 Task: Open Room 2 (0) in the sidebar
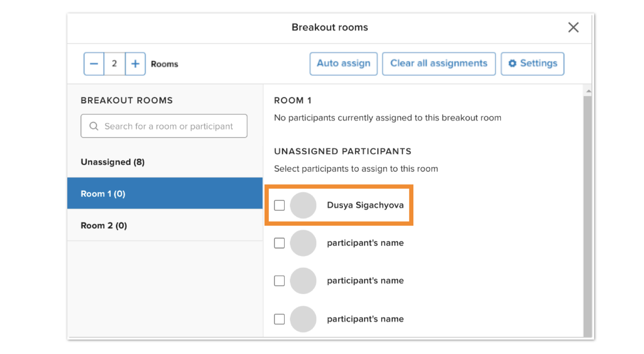104,226
